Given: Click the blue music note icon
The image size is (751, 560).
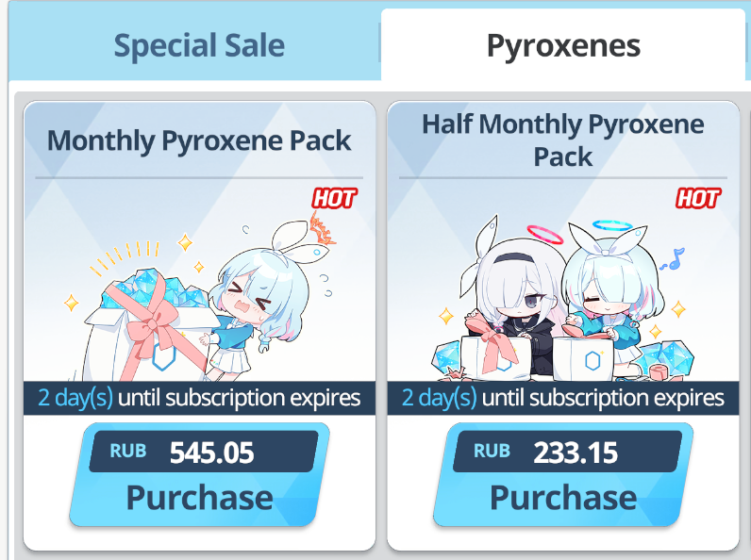Looking at the screenshot, I should click(x=673, y=259).
